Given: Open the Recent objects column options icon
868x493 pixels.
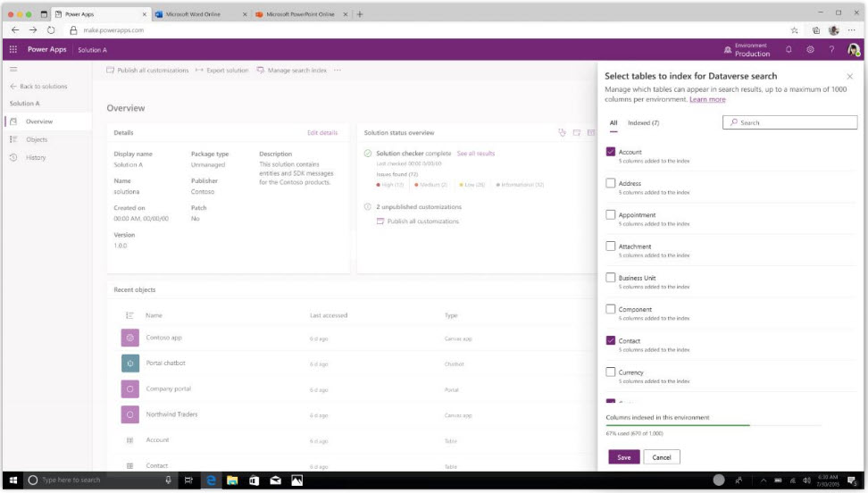Looking at the screenshot, I should (129, 315).
